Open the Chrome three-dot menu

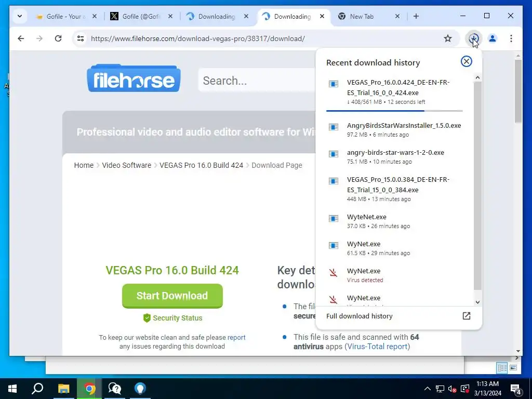[x=511, y=38]
